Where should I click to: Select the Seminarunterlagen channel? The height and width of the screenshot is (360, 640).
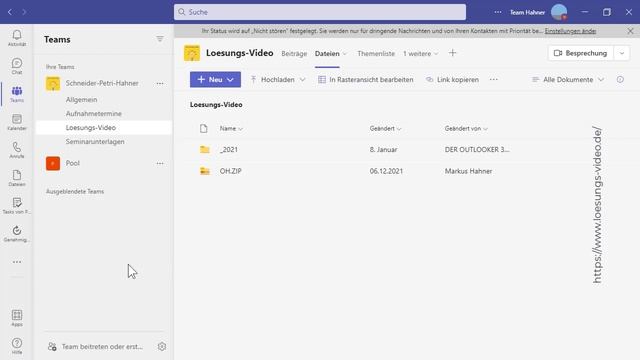(x=95, y=142)
